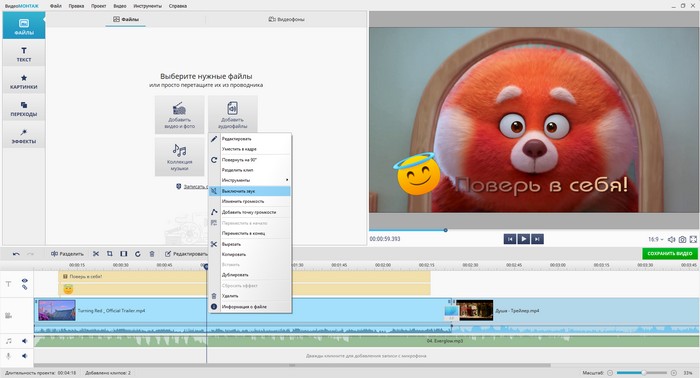Click the crop icon in timeline toolbar
Image resolution: width=700 pixels, height=378 pixels.
109,254
